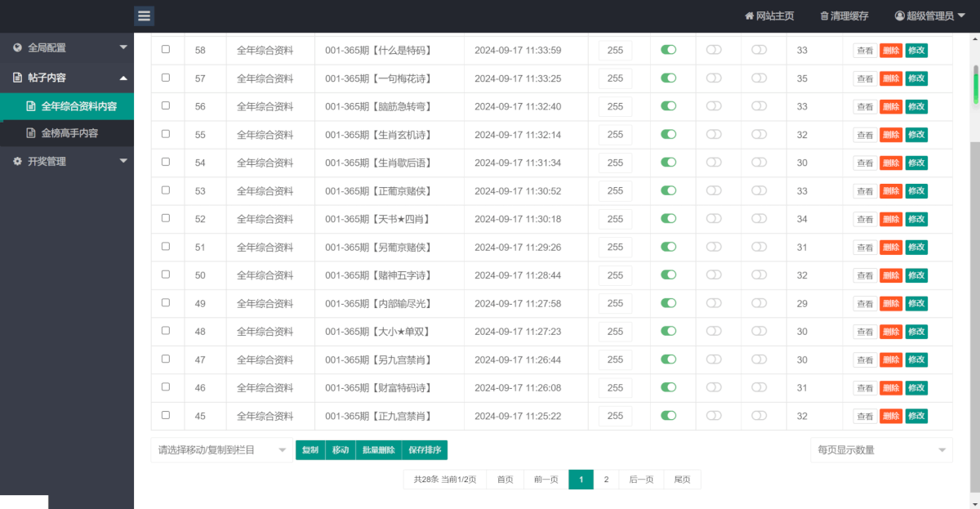Enable second gray toggle in row 49
The height and width of the screenshot is (509, 980).
tap(759, 303)
